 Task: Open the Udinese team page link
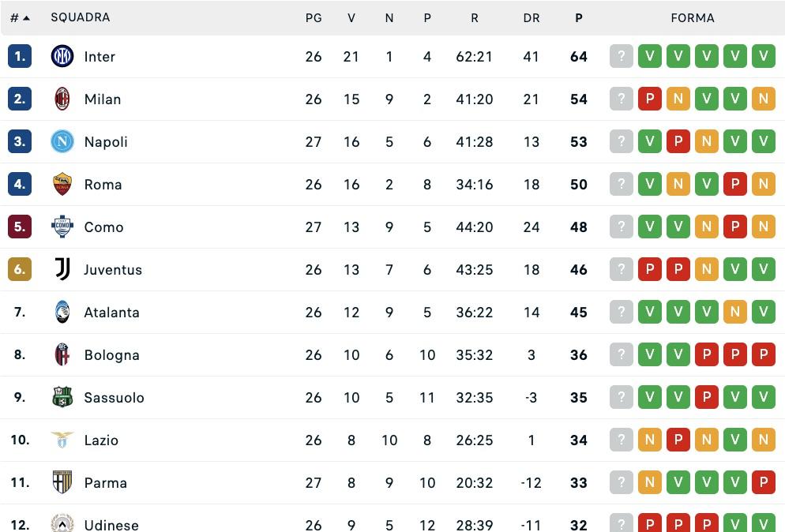click(x=111, y=523)
